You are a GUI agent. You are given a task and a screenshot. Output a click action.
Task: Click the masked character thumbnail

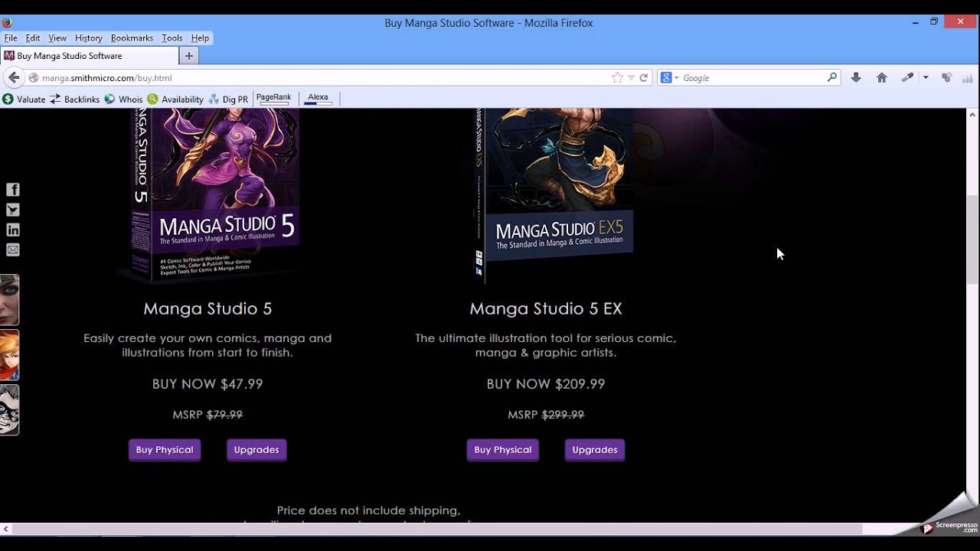(9, 410)
